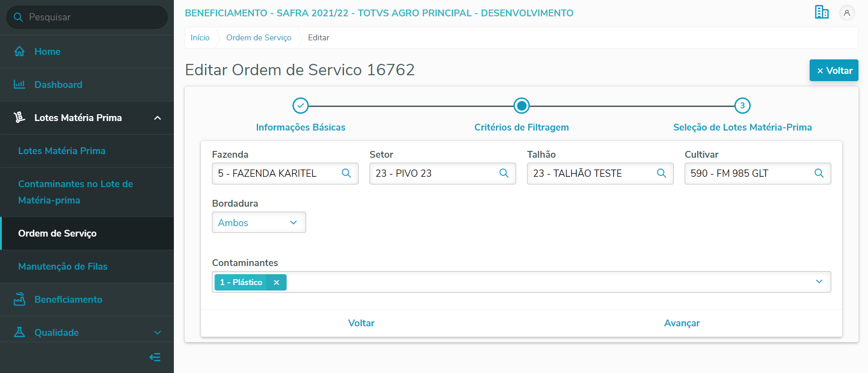Expand the Contaminantes multiselect dropdown arrow
This screenshot has height=373, width=868.
pyautogui.click(x=819, y=281)
